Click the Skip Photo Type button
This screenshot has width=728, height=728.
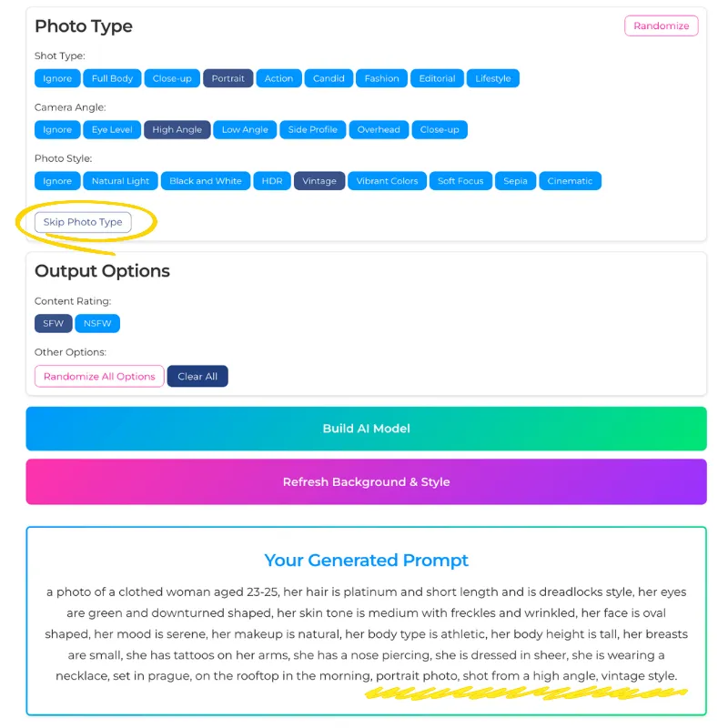pos(83,222)
